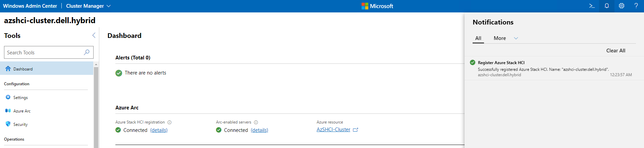Click external link icon next to AzSHCI-Cluster
Screen dimensions: 644x148
coord(356,130)
